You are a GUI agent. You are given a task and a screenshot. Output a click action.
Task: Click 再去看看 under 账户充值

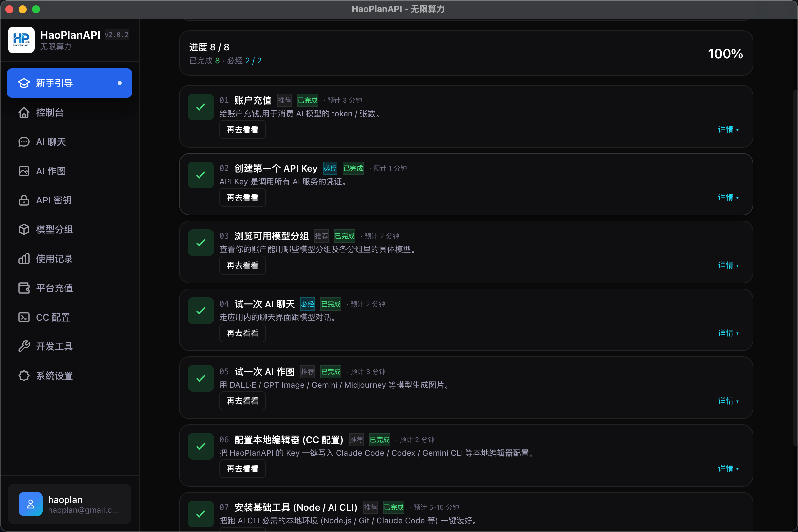click(243, 130)
